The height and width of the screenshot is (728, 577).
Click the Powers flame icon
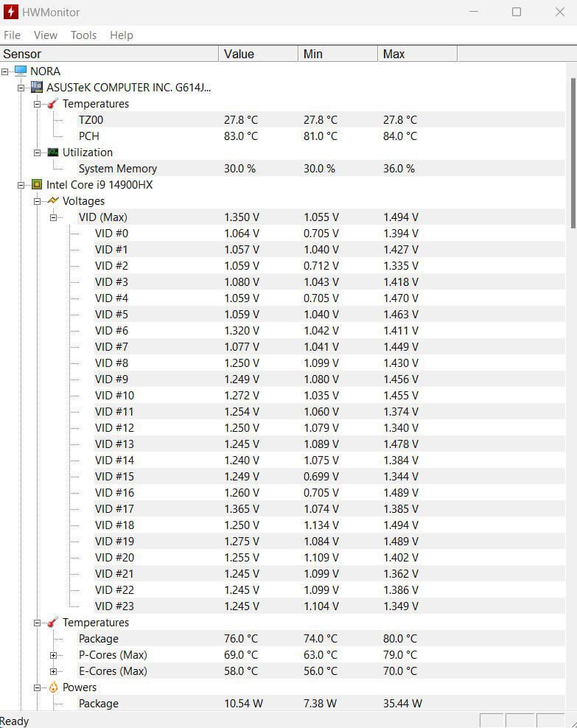[x=53, y=687]
